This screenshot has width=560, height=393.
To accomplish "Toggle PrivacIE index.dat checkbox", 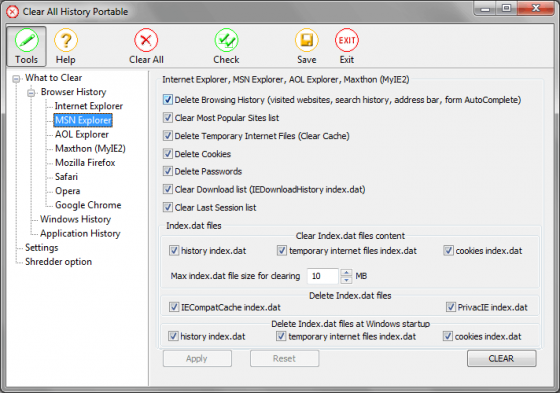I will tap(451, 307).
